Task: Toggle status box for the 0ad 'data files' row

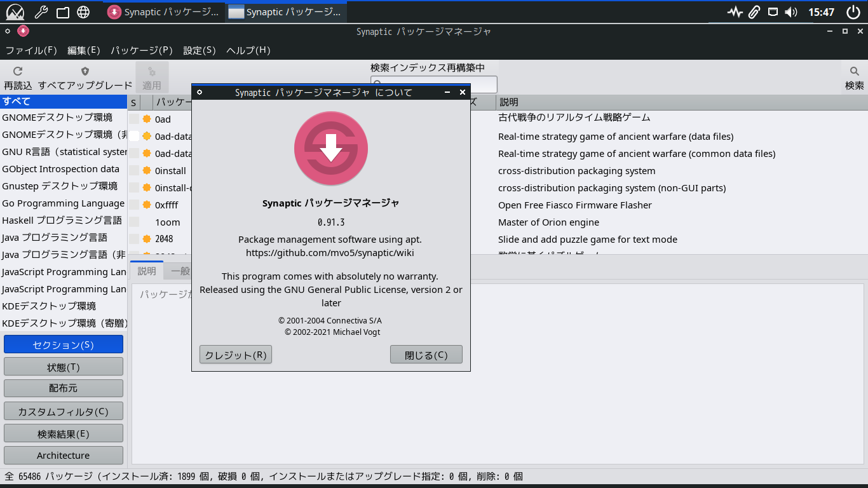Action: pyautogui.click(x=134, y=136)
